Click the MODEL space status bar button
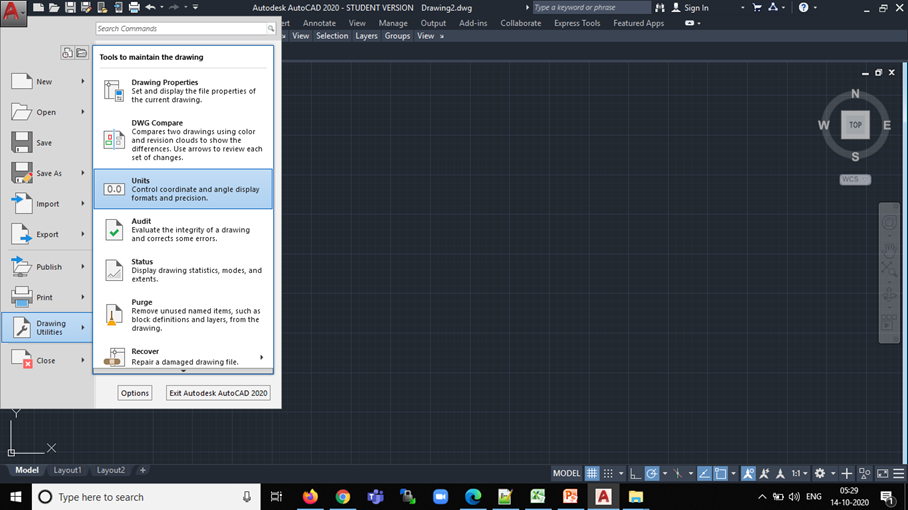The image size is (908, 510). (x=566, y=474)
